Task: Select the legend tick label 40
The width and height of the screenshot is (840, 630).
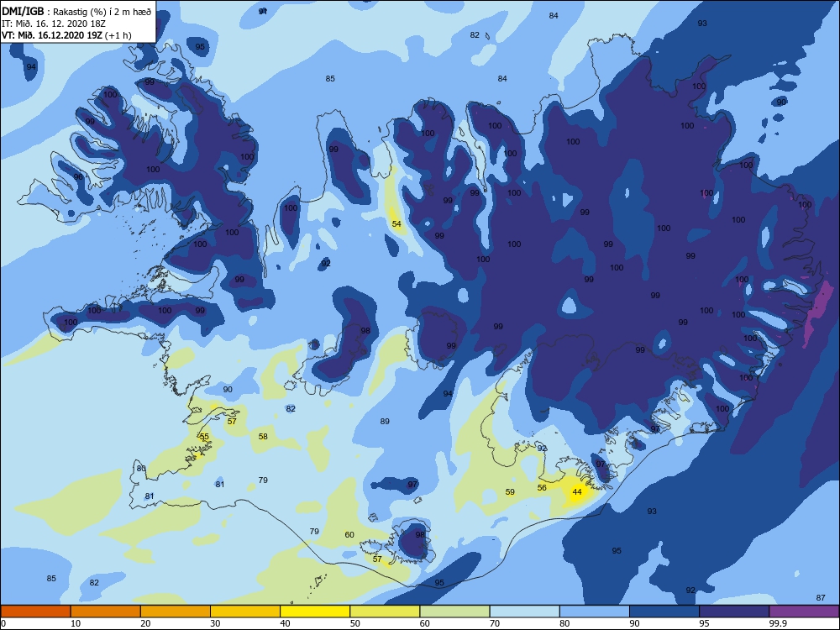Action: (x=285, y=623)
